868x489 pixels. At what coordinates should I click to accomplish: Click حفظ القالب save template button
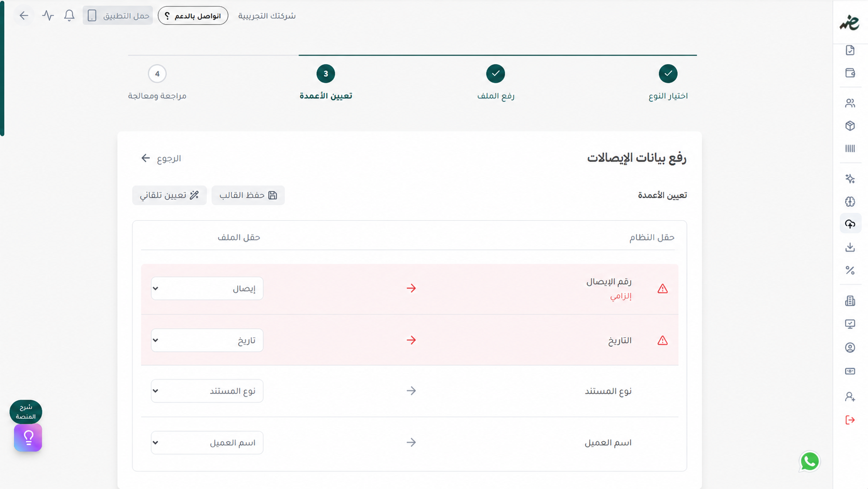point(248,195)
